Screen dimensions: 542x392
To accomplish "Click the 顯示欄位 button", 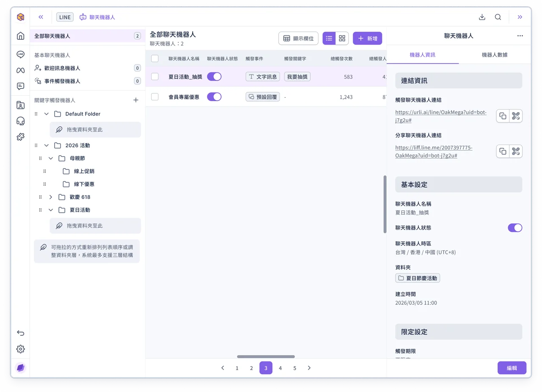I will (299, 38).
